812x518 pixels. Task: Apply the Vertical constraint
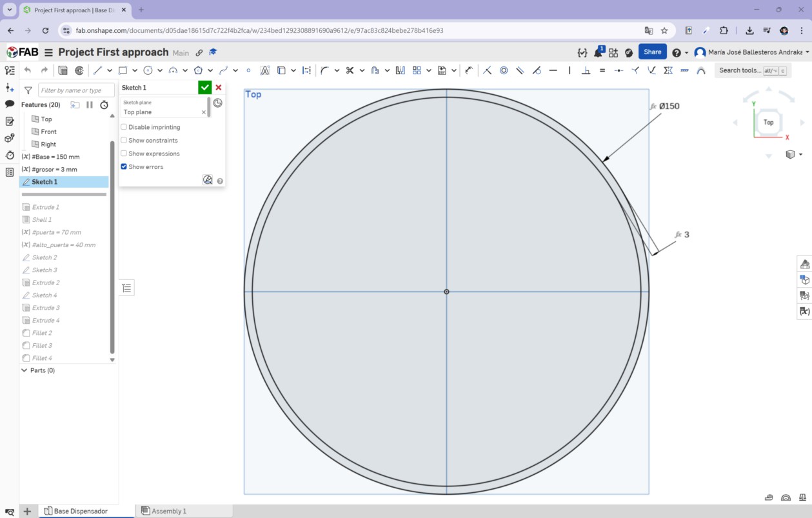[569, 70]
